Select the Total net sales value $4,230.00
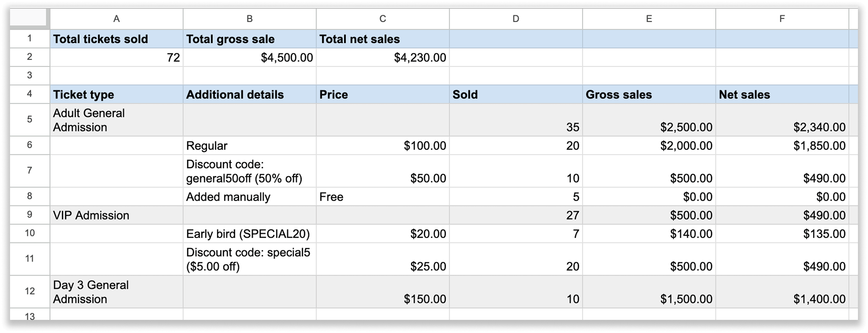This screenshot has height=333, width=868. point(382,57)
